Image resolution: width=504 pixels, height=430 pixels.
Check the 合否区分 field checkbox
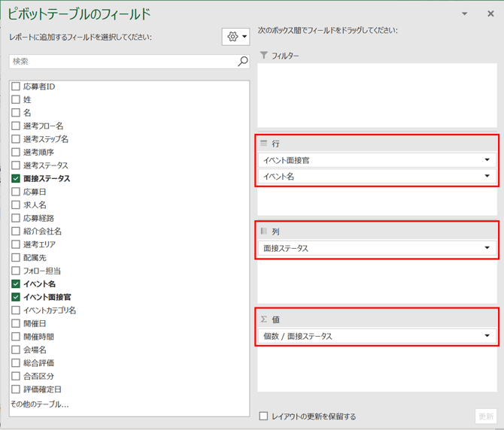click(16, 376)
